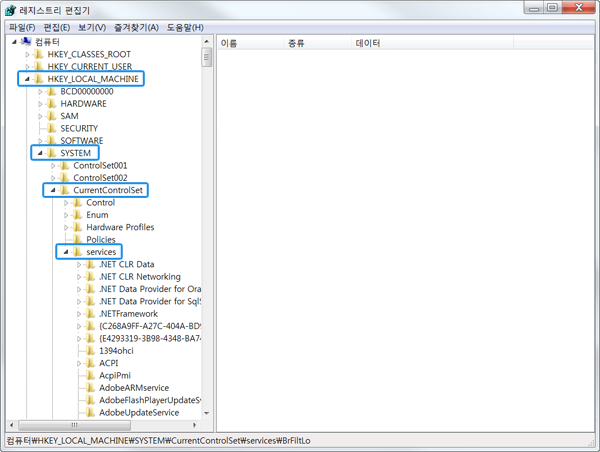The width and height of the screenshot is (600, 452).
Task: Expand HKEY_CURRENT_USER key
Action: coord(27,67)
